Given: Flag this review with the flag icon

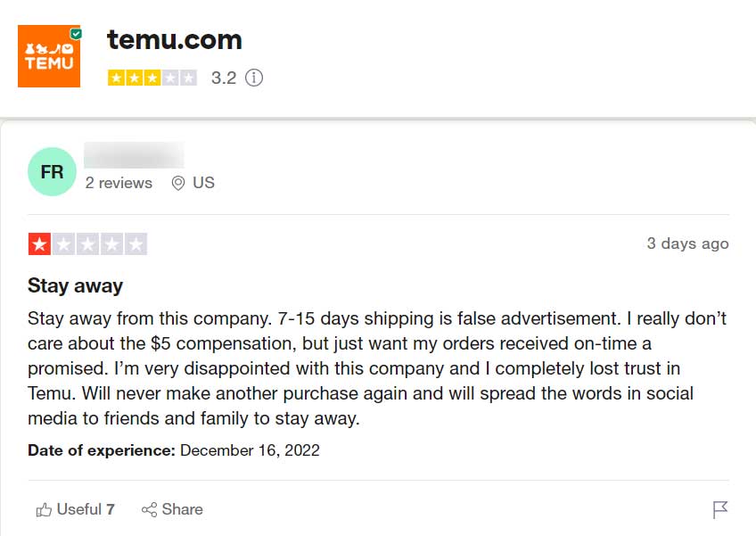Looking at the screenshot, I should (720, 509).
